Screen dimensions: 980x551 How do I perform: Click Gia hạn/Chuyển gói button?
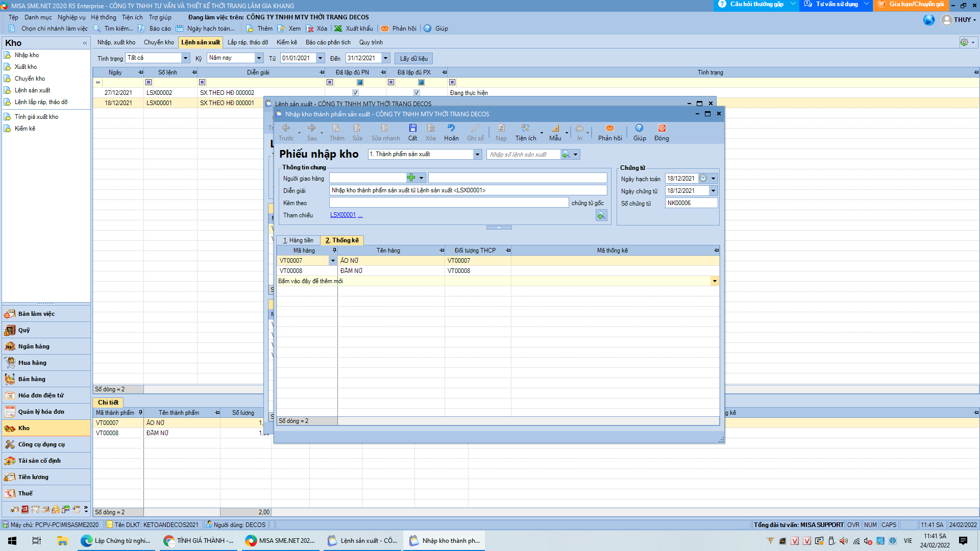pyautogui.click(x=911, y=5)
